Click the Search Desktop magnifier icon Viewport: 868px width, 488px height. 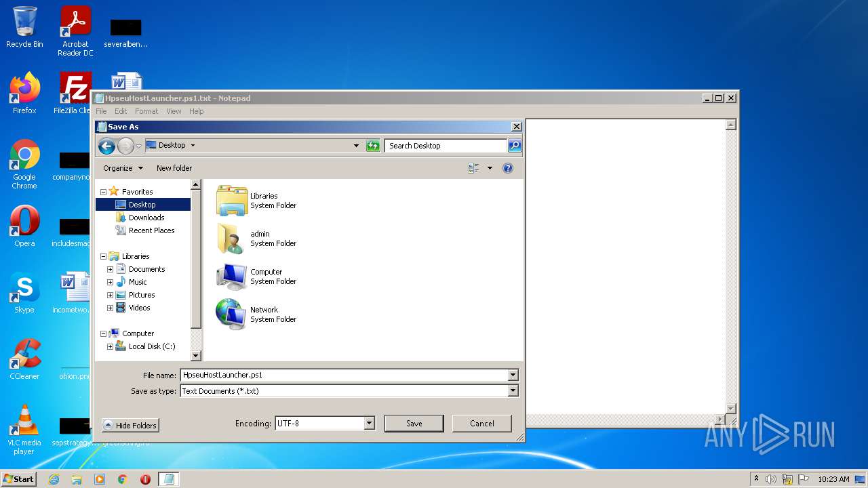(515, 146)
